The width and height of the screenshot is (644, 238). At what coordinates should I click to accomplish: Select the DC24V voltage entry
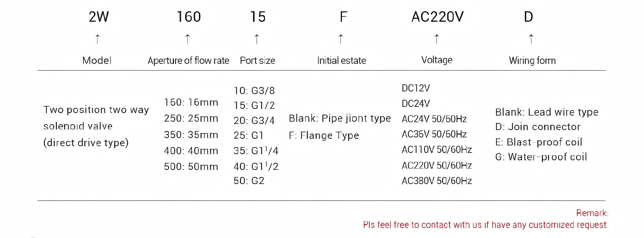[416, 104]
